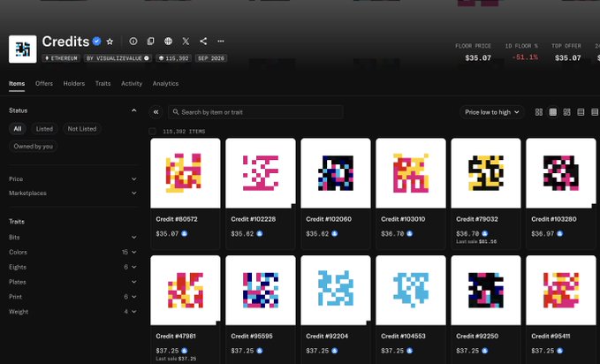
Task: Click the currency icon beside Credit #103010 price
Action: 410,233
